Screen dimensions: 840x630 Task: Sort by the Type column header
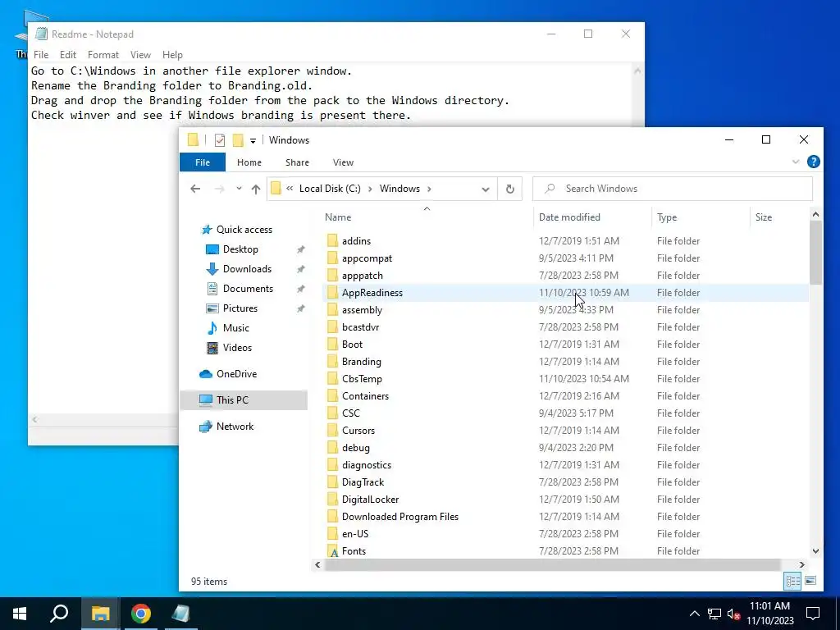point(667,217)
